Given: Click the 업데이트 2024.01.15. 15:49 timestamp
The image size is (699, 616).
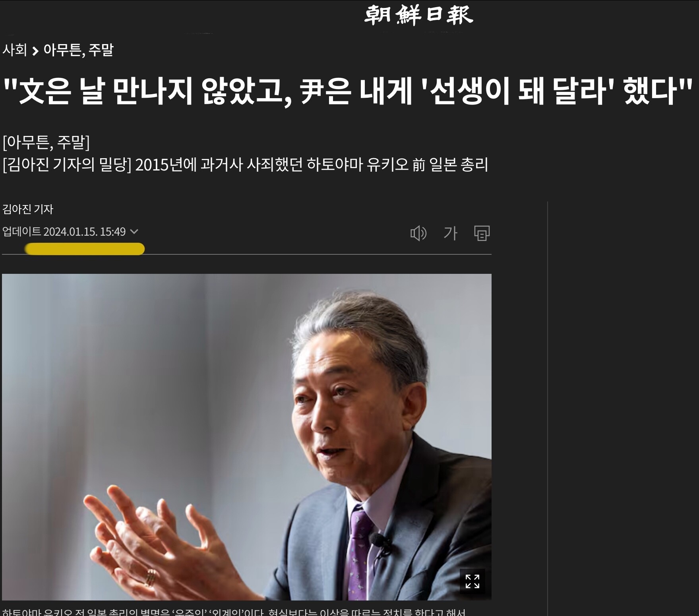Looking at the screenshot, I should coord(64,231).
